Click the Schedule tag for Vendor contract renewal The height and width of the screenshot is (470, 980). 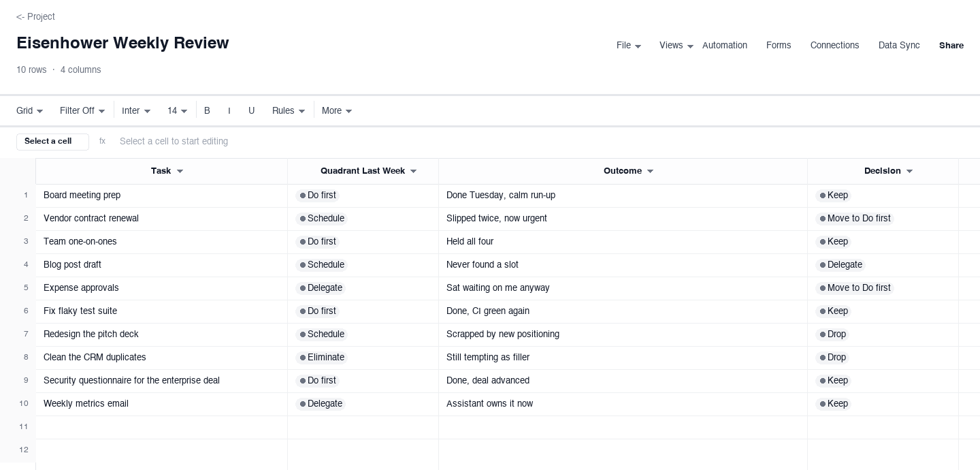[x=322, y=219]
